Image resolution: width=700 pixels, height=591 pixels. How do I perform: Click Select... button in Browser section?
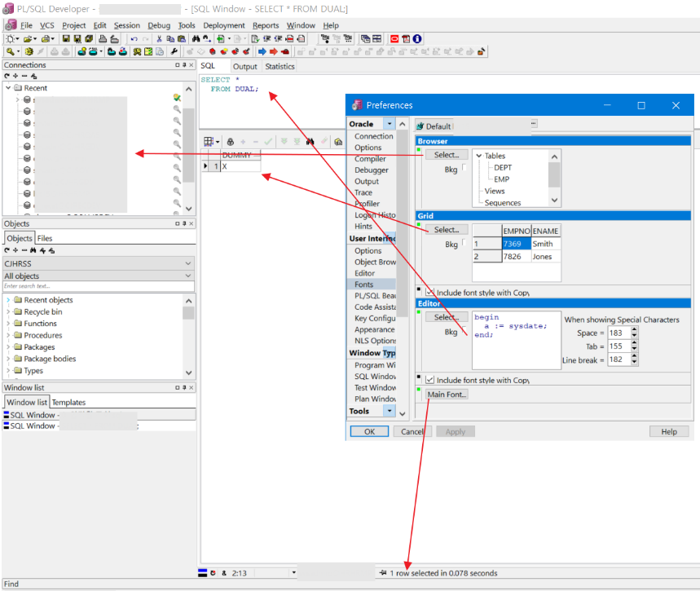point(447,155)
